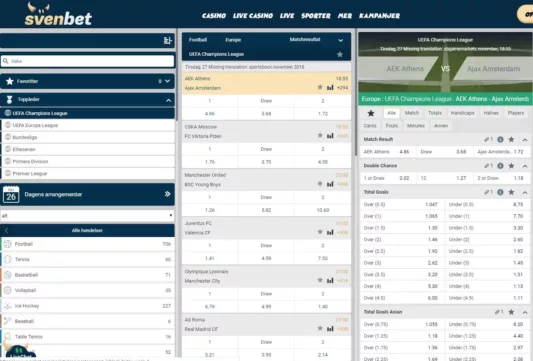
Task: Open statistics for Juventus vs Valencia
Action: (330, 233)
